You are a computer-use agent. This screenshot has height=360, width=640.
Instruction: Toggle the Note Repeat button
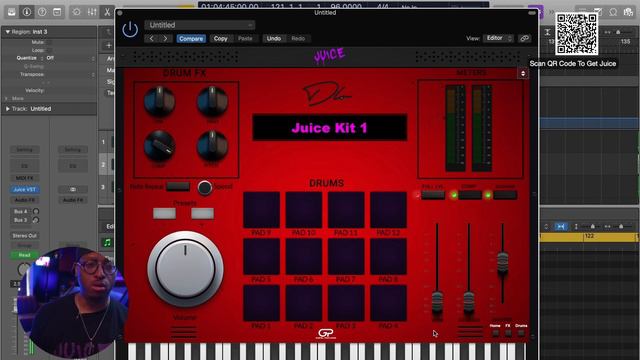click(178, 187)
